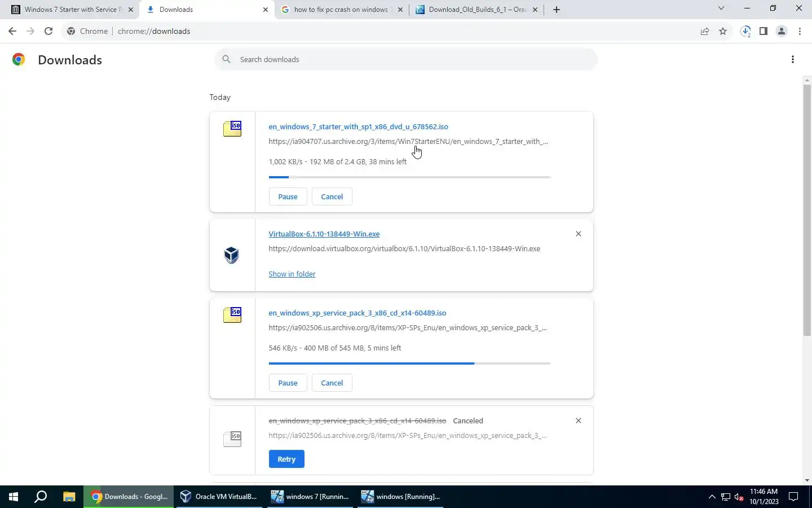Click the VirtualBox installer cube icon
The width and height of the screenshot is (812, 508).
click(x=232, y=255)
